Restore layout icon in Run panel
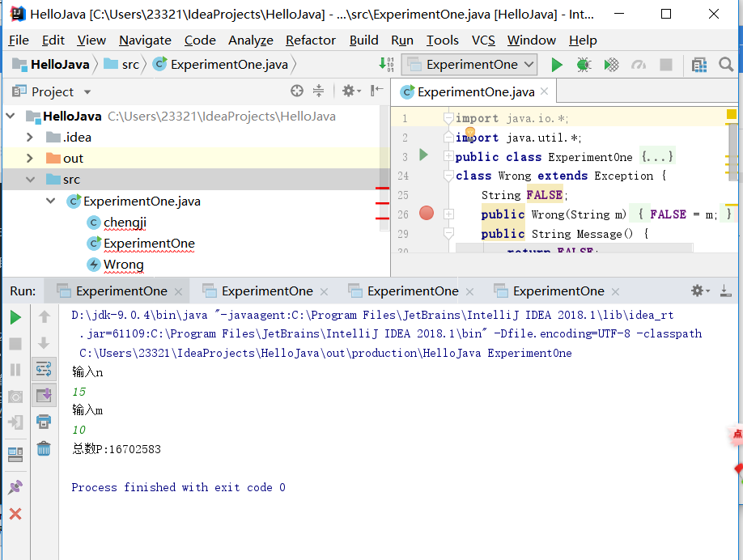The height and width of the screenshot is (560, 743). pos(15,455)
